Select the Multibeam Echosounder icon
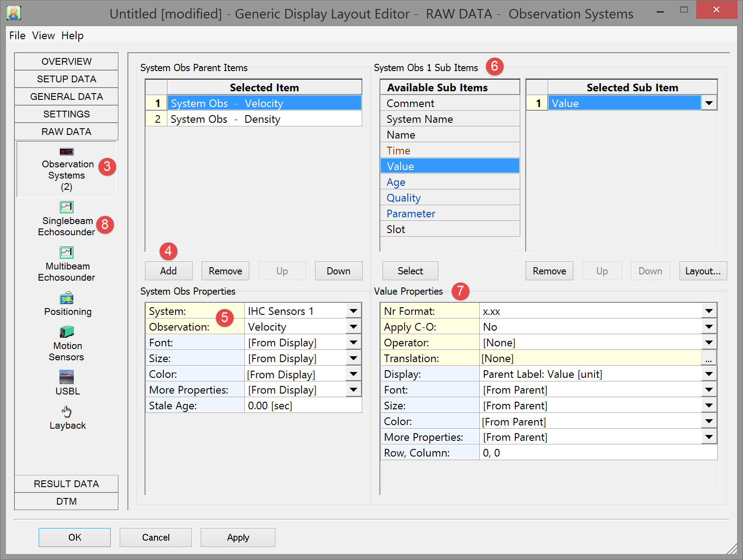743x560 pixels. pos(67,252)
